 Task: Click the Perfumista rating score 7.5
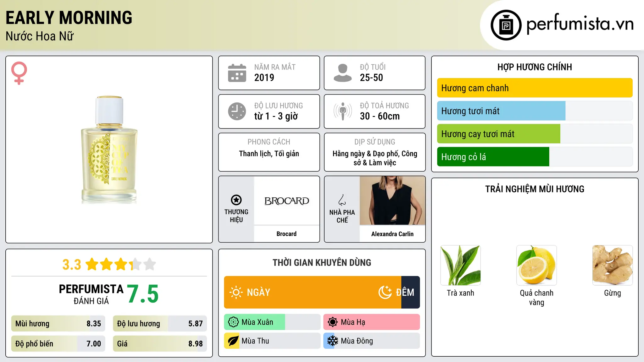tap(143, 294)
